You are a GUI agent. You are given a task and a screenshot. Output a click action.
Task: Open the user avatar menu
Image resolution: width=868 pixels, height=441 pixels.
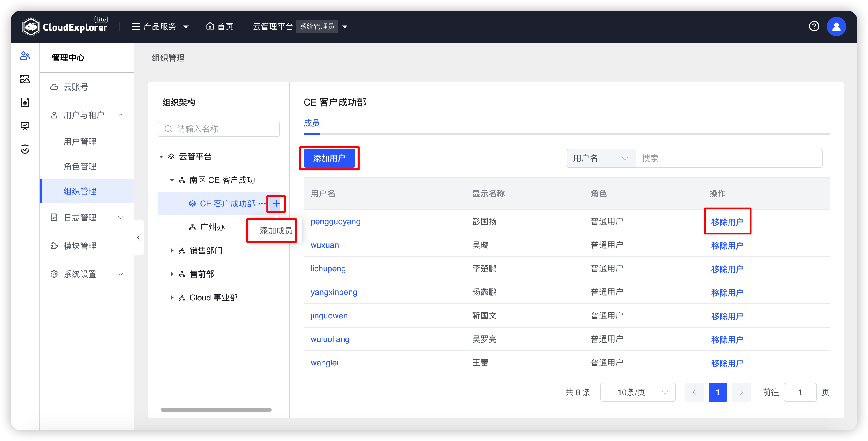pos(836,26)
